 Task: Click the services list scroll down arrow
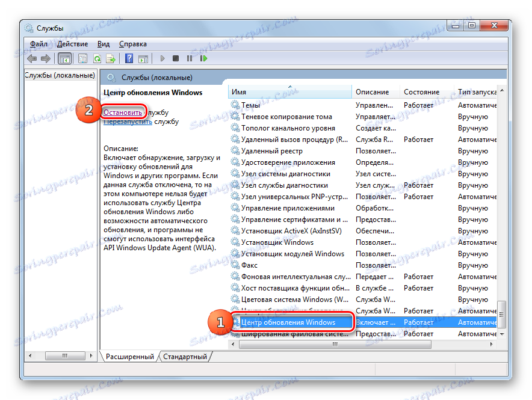click(x=502, y=334)
